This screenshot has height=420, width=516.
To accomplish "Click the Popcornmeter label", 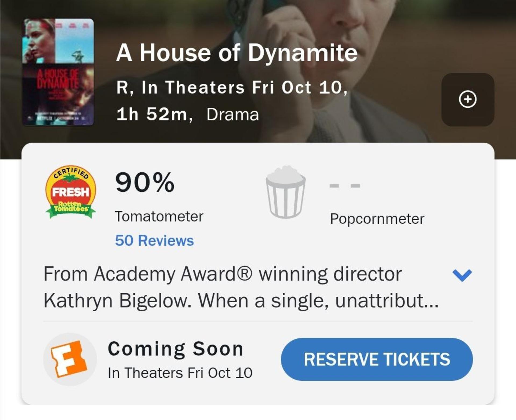I will pos(377,219).
